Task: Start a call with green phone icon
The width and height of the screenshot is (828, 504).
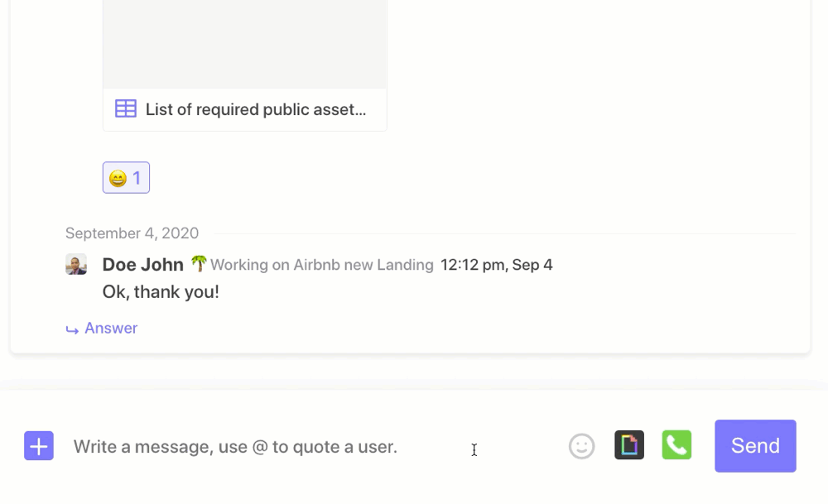Action: click(x=676, y=445)
